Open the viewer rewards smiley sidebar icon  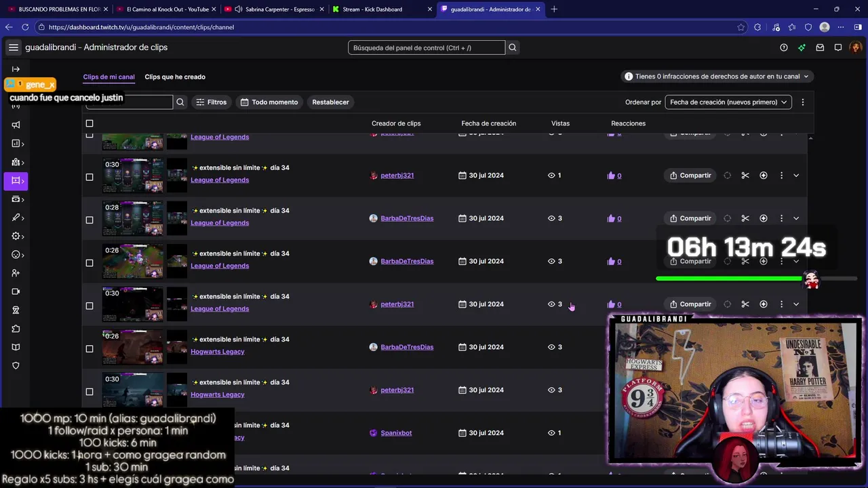[17, 255]
